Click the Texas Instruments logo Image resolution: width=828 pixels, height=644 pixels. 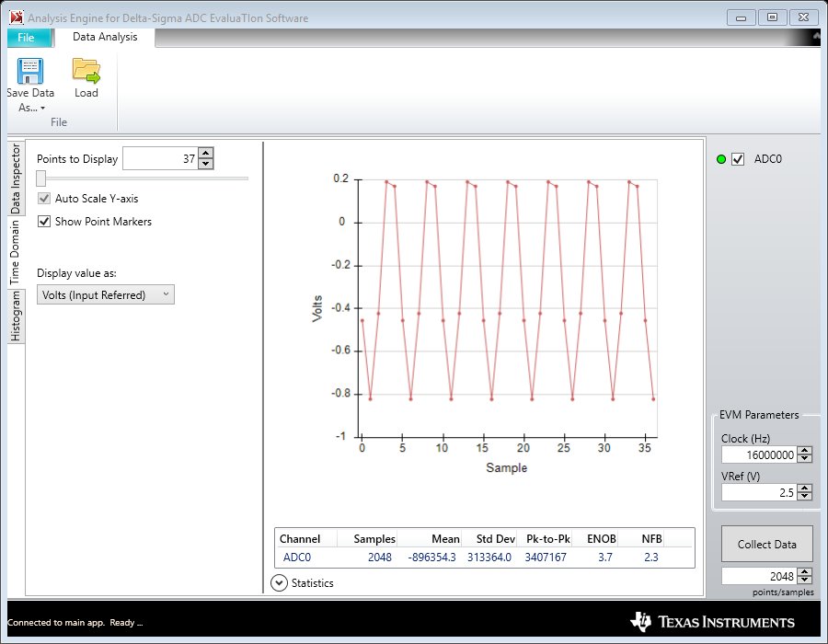click(x=712, y=622)
